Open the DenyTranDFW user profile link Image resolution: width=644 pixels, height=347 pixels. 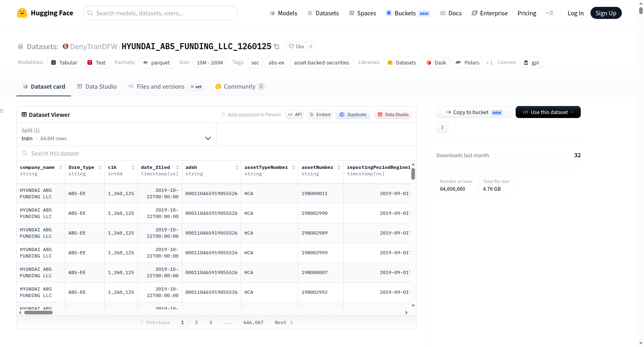[93, 46]
